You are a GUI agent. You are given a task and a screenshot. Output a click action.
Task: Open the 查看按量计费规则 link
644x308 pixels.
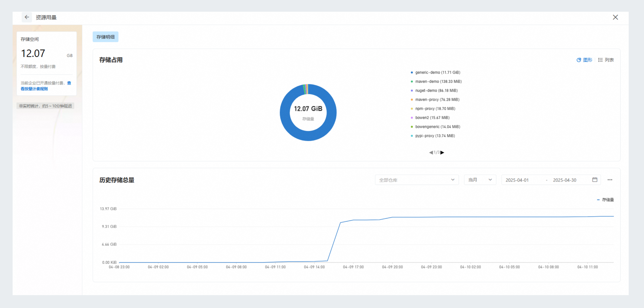coord(34,89)
